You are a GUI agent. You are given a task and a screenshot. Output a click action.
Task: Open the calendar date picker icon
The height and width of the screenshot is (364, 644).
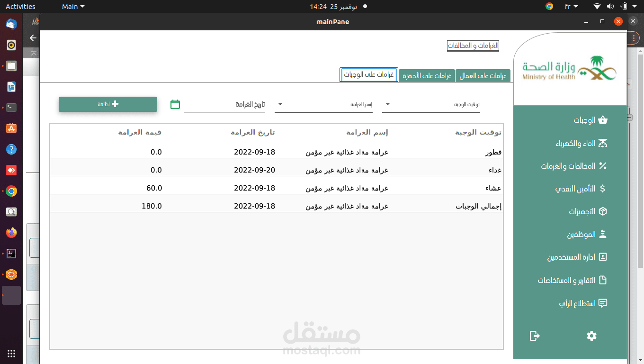[x=175, y=104]
